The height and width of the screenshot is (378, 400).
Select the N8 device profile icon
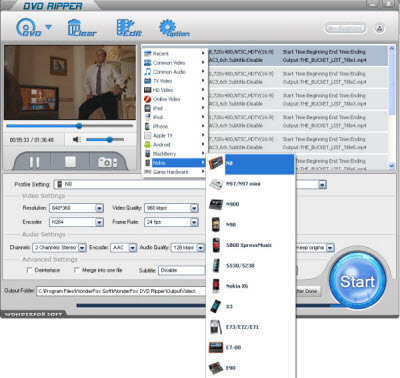click(216, 163)
